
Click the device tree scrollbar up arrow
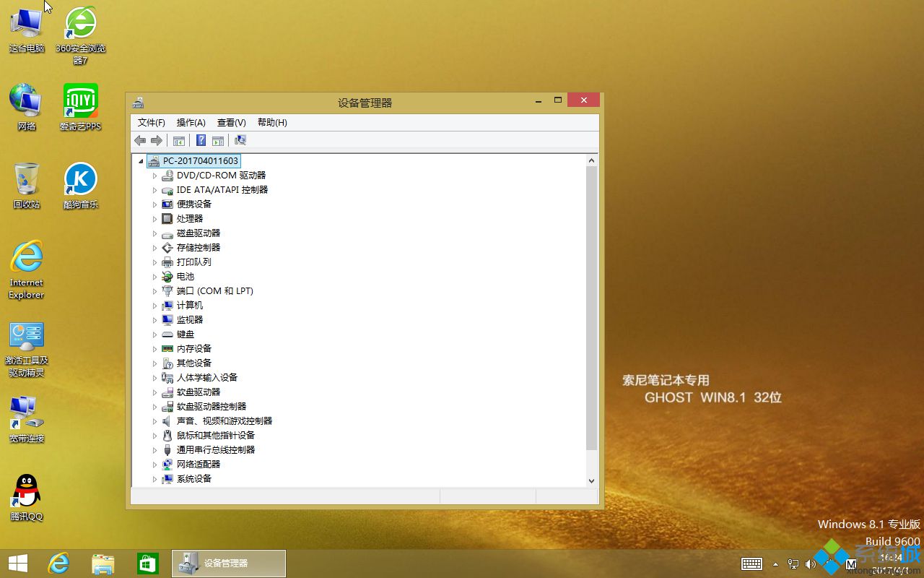(591, 160)
